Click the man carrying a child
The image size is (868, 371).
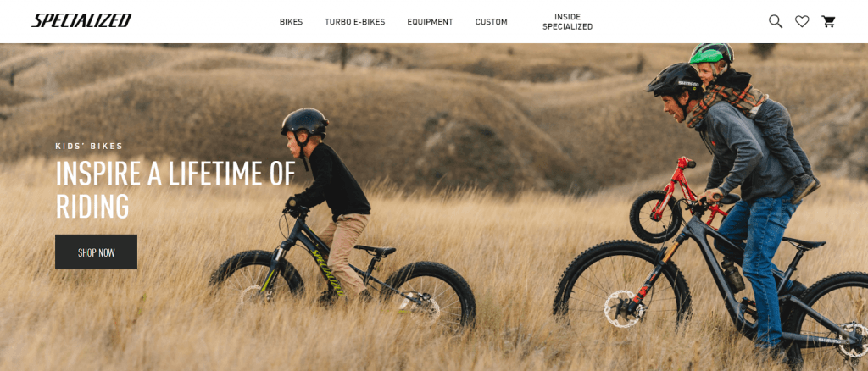(737, 188)
